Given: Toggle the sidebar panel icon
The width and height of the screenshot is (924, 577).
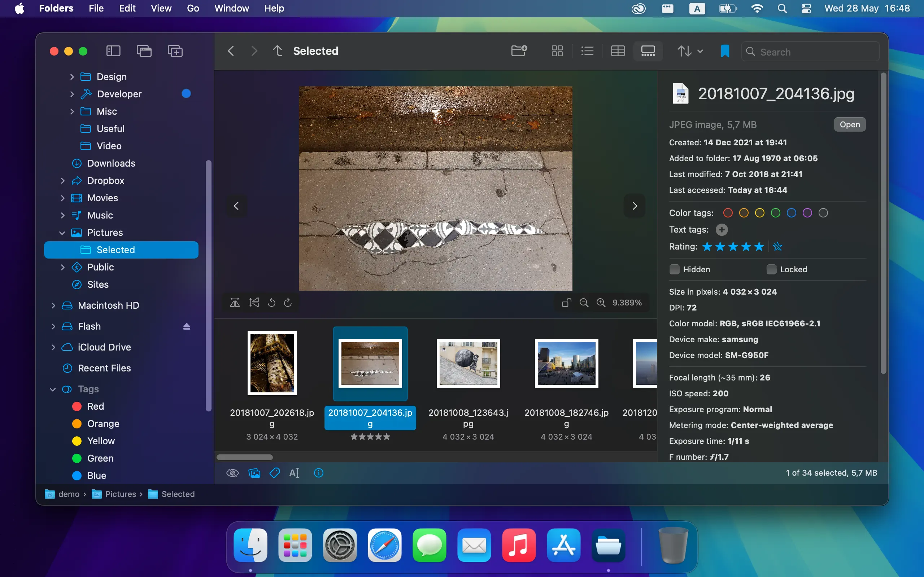Looking at the screenshot, I should [113, 51].
